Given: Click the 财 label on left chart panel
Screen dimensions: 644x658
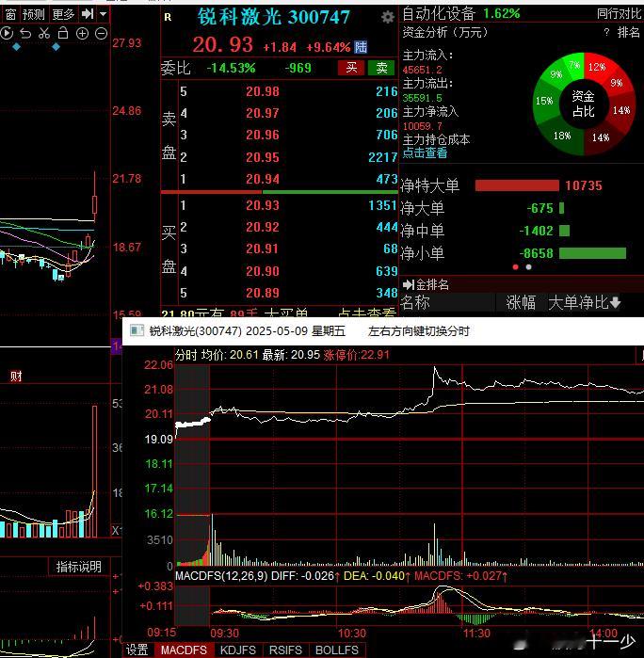Looking at the screenshot, I should pyautogui.click(x=16, y=376).
